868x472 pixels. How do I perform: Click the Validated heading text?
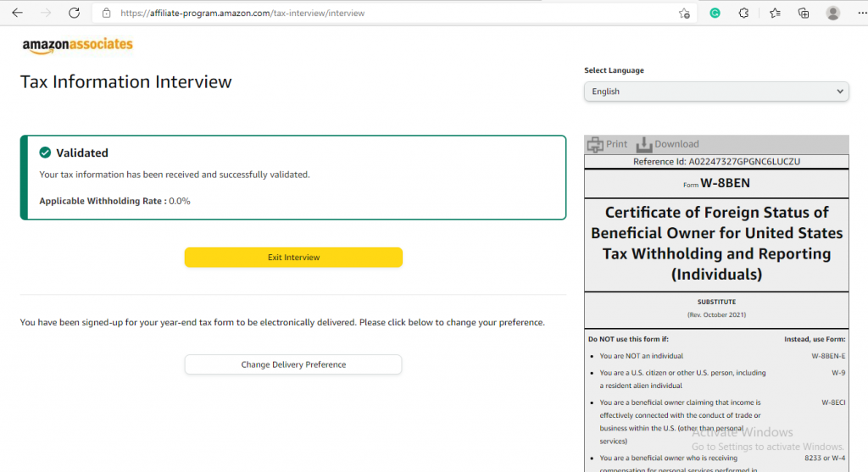(x=82, y=153)
